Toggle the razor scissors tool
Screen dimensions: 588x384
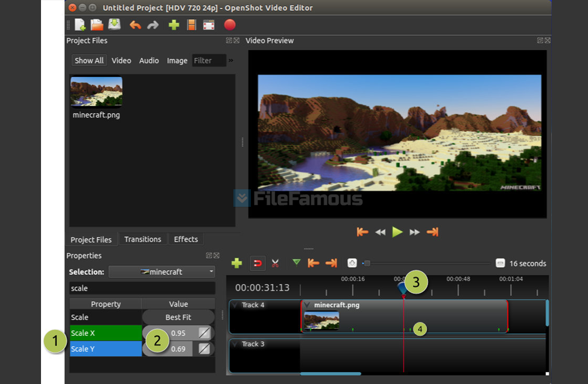tap(275, 263)
